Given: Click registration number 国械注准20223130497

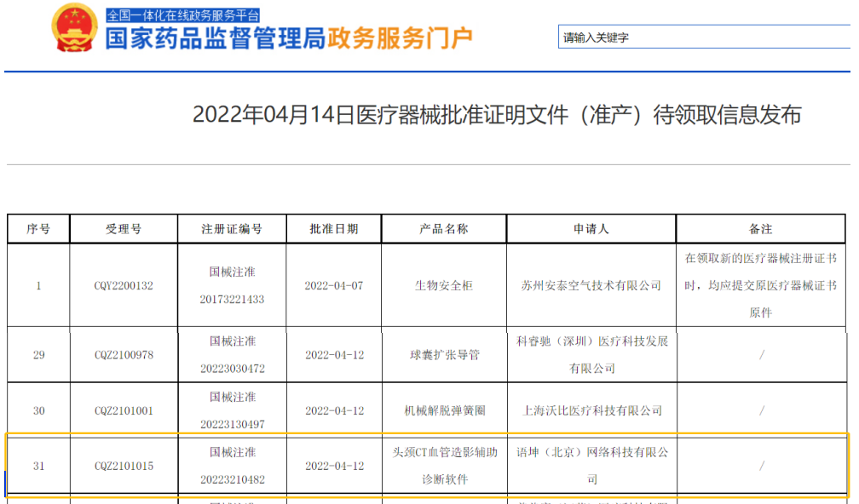Looking at the screenshot, I should tap(232, 409).
